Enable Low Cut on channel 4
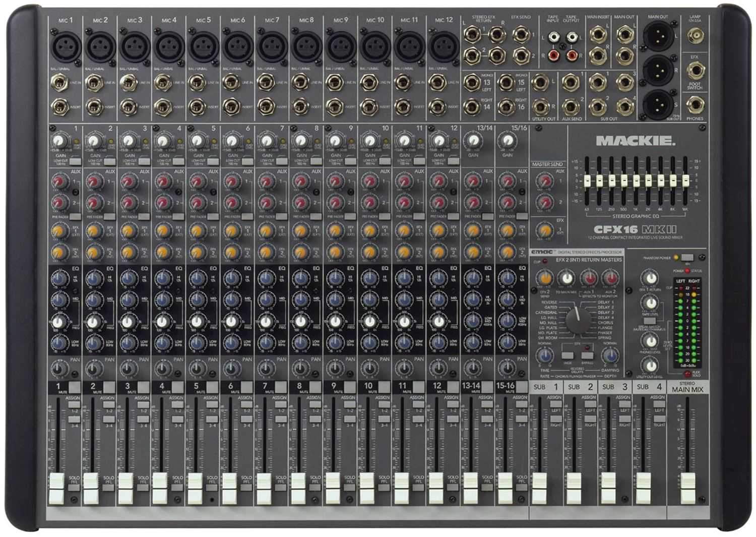Screen dimensions: 756x537 point(178,162)
